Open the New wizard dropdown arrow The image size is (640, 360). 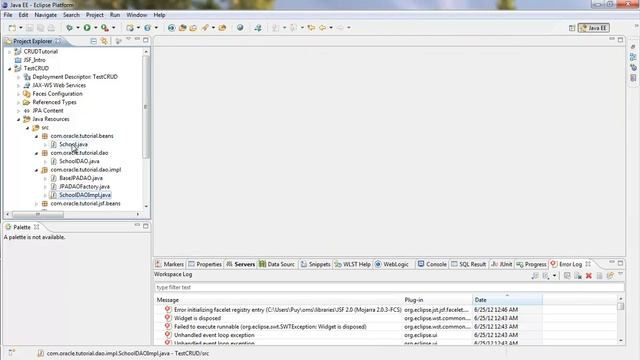pyautogui.click(x=21, y=28)
